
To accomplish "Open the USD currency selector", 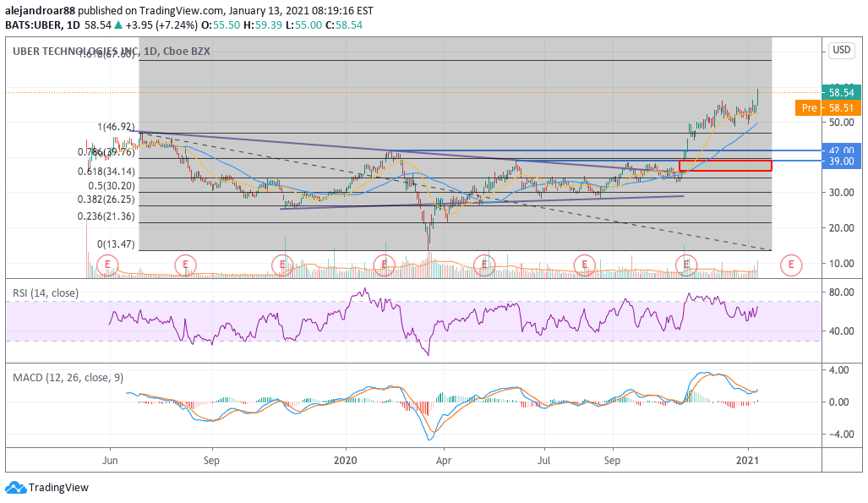I will [x=842, y=50].
